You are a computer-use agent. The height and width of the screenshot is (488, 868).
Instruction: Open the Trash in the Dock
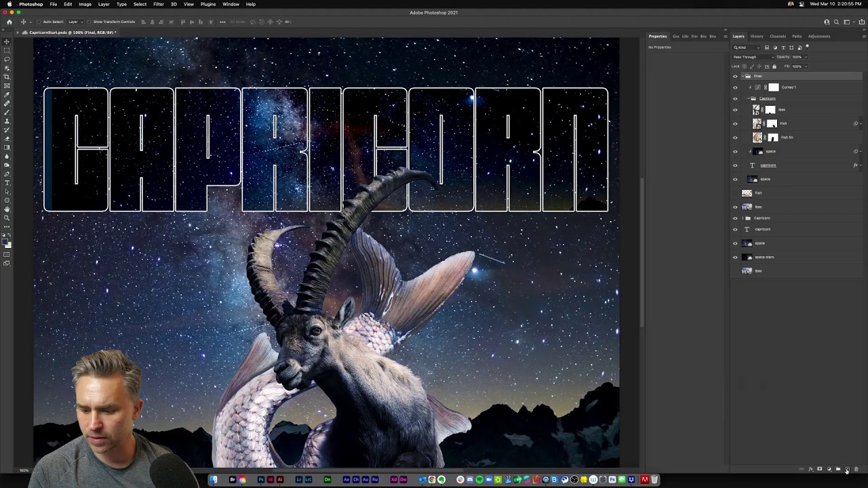[654, 480]
